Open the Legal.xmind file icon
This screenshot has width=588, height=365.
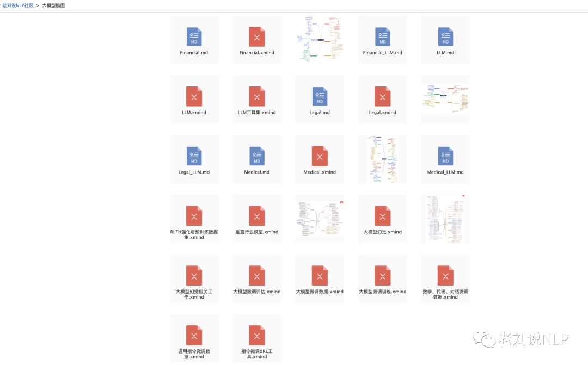[383, 97]
